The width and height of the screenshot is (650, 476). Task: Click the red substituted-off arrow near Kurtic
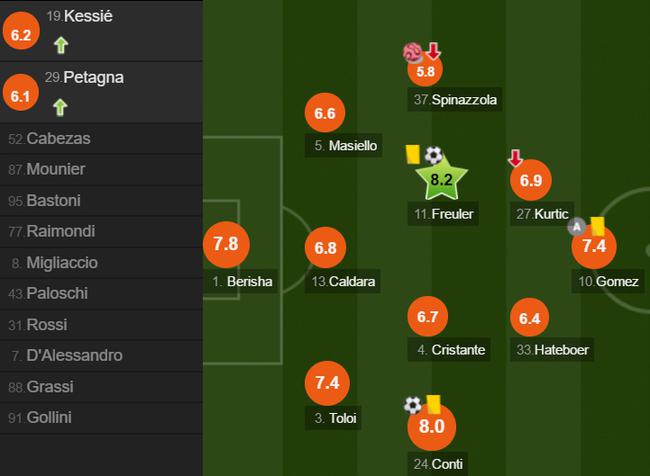click(515, 158)
